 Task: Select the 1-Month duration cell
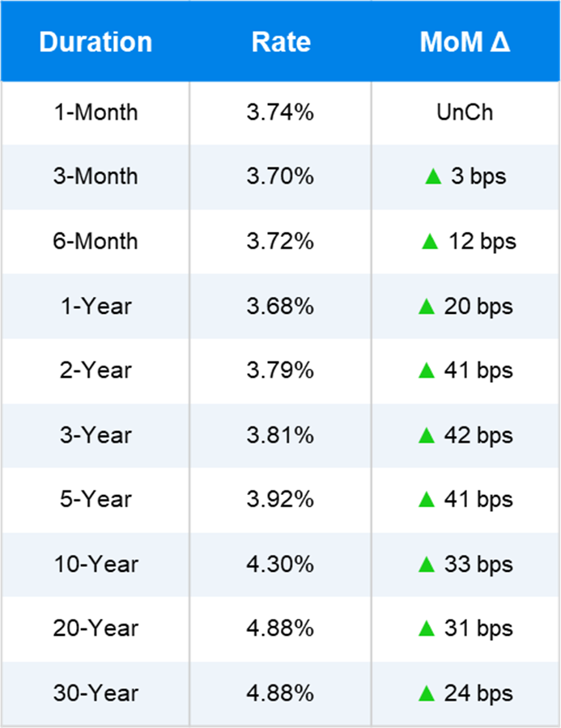coord(96,112)
